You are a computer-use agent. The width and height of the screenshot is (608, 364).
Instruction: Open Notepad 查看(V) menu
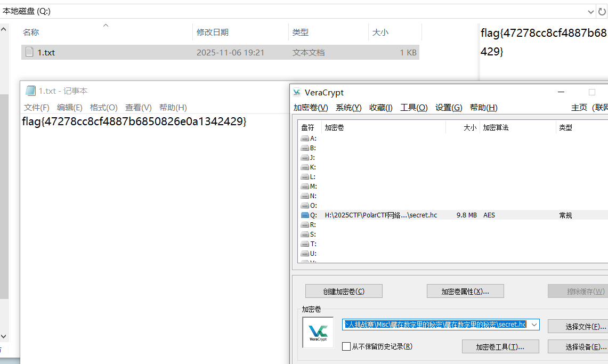(x=139, y=107)
